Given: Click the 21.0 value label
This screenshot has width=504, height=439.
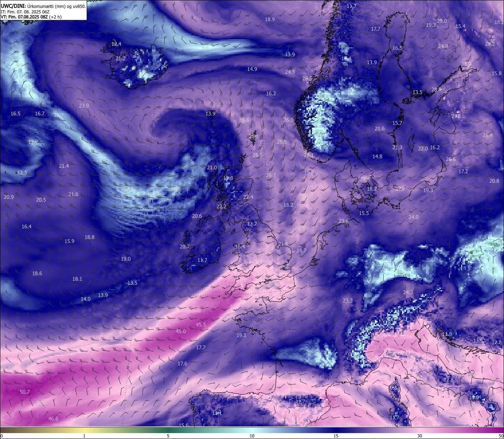Looking at the screenshot, I should pyautogui.click(x=212, y=168).
